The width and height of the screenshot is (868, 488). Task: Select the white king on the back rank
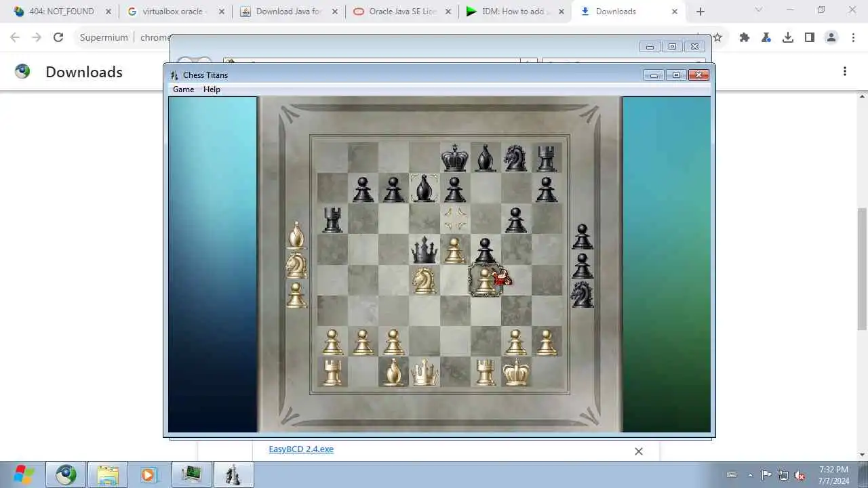515,372
